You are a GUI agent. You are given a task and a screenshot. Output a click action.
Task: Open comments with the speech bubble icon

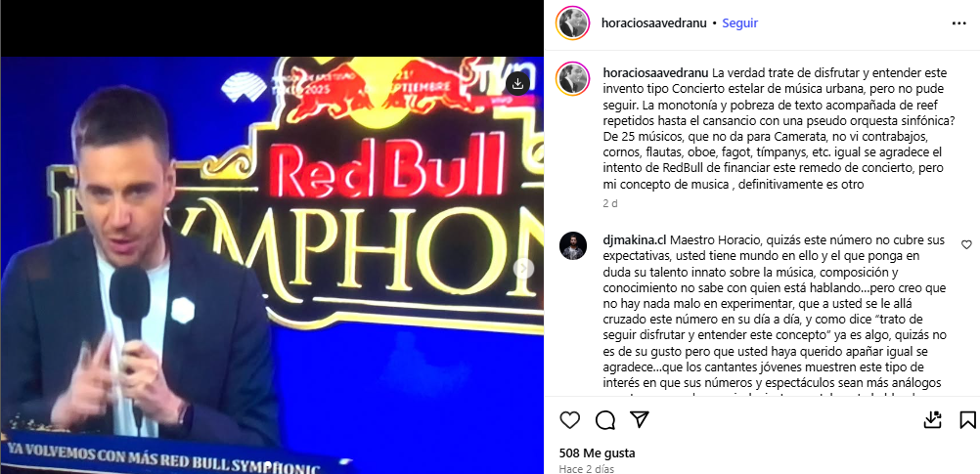tap(605, 420)
